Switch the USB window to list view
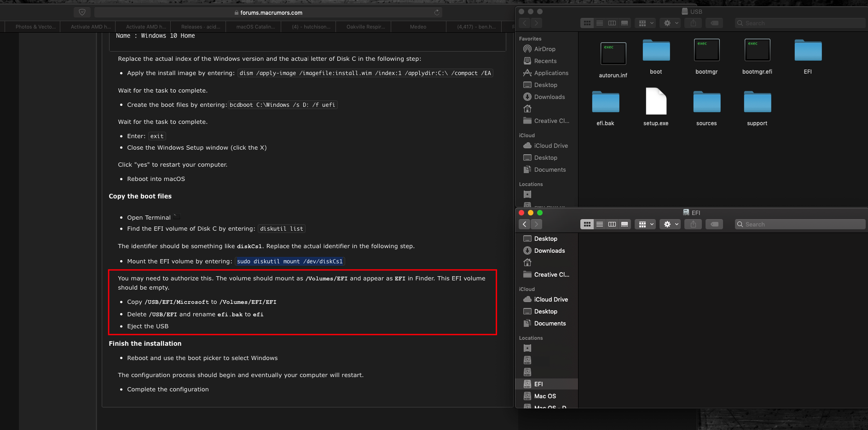Viewport: 868px width, 430px height. (x=600, y=23)
